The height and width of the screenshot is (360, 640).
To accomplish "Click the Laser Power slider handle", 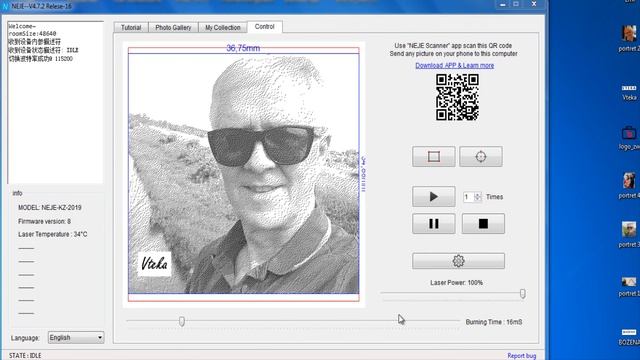I will [x=522, y=293].
